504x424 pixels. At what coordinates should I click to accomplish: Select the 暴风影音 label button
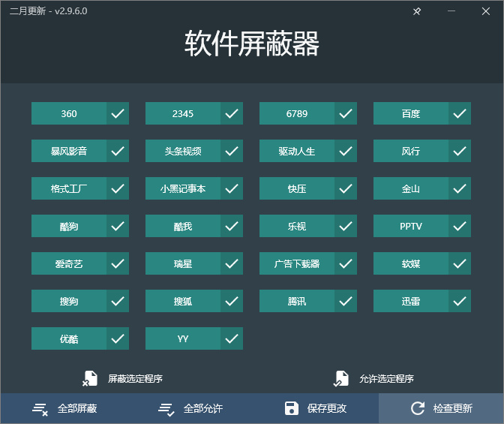pyautogui.click(x=69, y=151)
